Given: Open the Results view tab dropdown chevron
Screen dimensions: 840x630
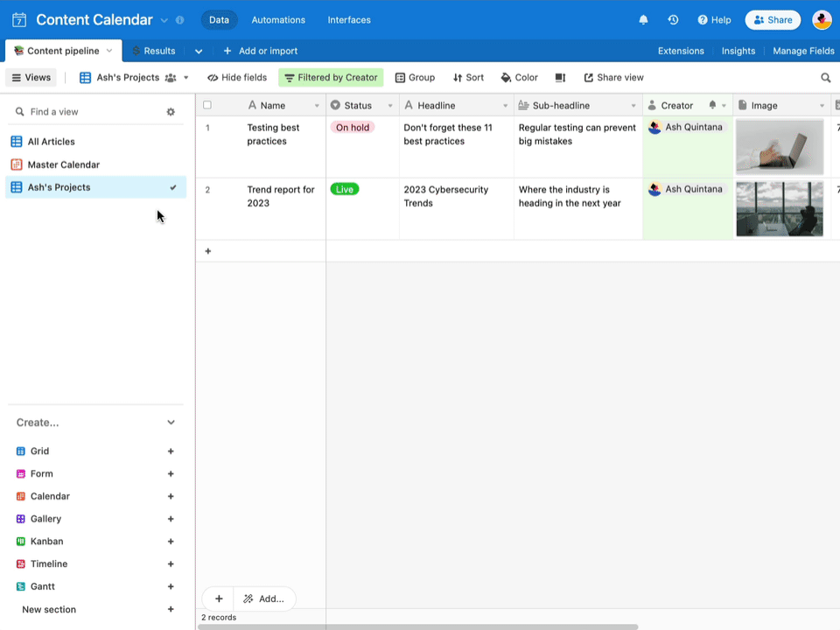Looking at the screenshot, I should pyautogui.click(x=197, y=51).
